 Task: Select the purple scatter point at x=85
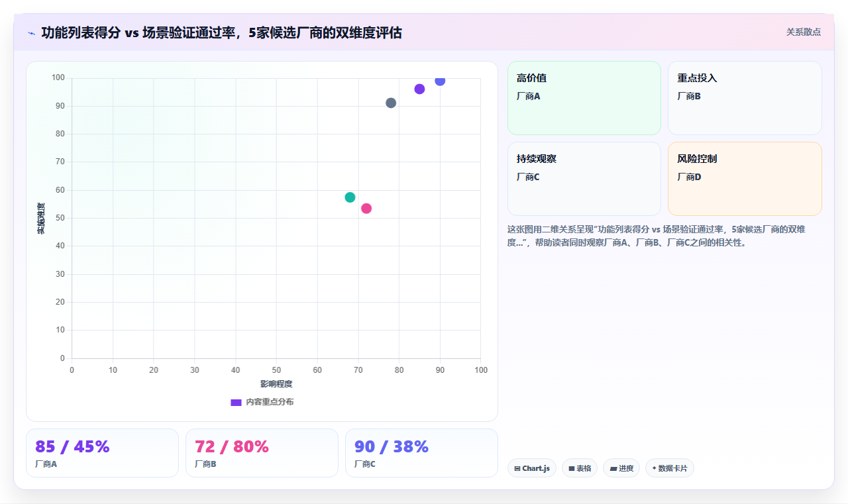point(419,89)
